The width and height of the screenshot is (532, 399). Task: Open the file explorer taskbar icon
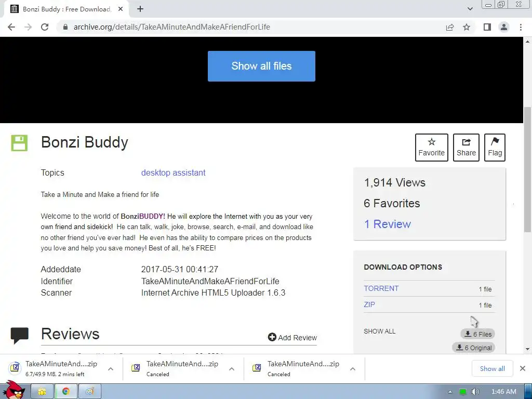42,392
